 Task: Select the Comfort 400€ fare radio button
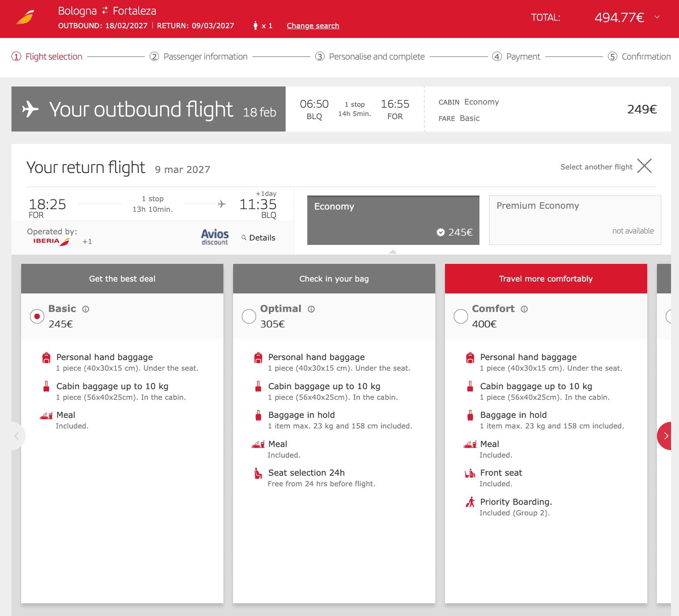[x=461, y=316]
